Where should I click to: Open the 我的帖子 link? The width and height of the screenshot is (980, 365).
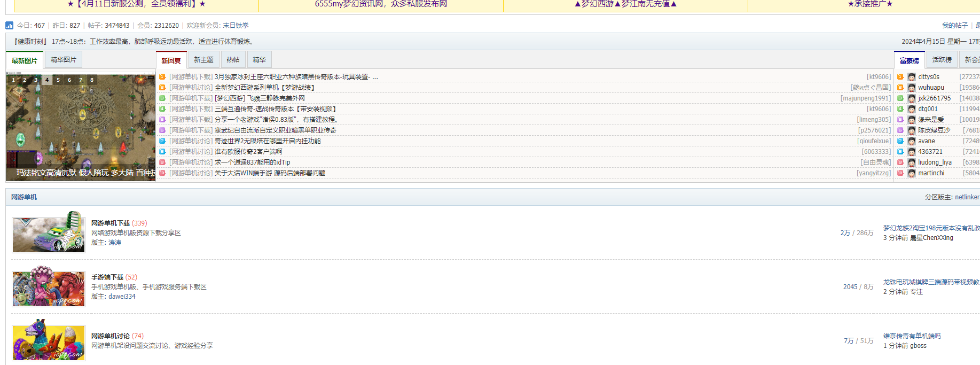click(954, 26)
